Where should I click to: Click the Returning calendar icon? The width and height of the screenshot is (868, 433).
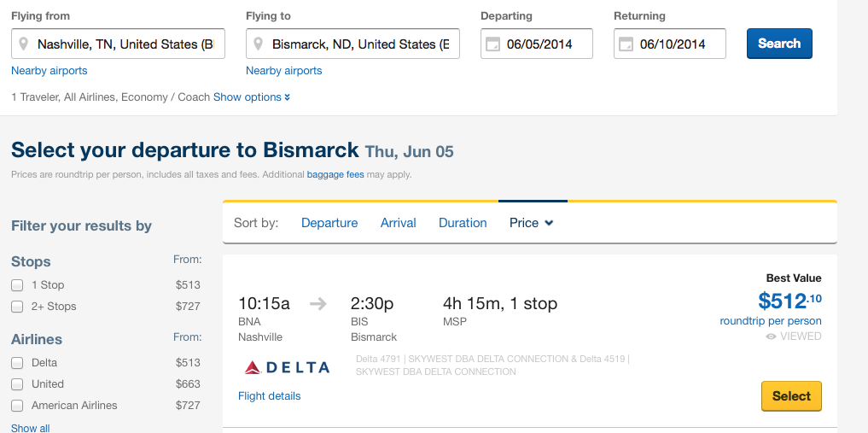(626, 44)
